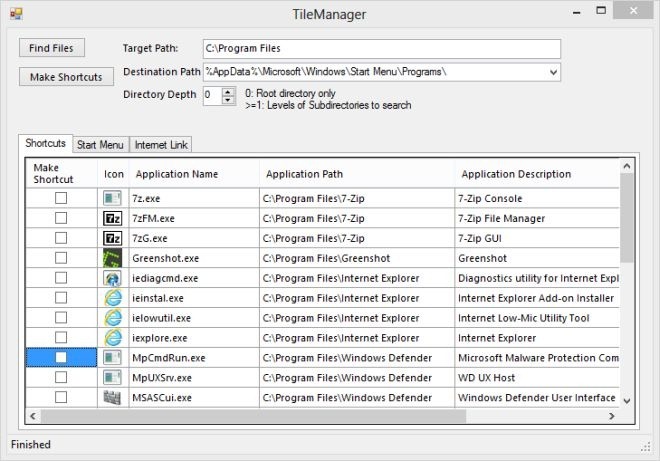This screenshot has height=461, width=660.
Task: Click the Finished status bar text
Action: (x=31, y=445)
